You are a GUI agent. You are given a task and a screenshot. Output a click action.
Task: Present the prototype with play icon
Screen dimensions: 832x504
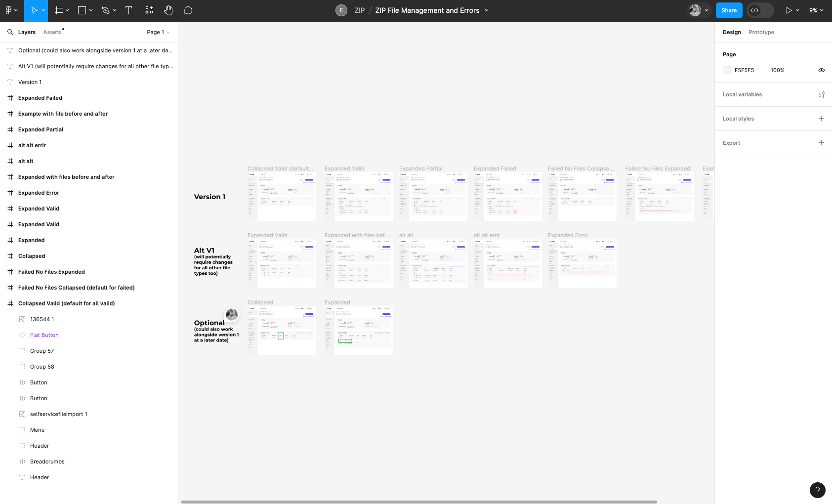point(789,10)
